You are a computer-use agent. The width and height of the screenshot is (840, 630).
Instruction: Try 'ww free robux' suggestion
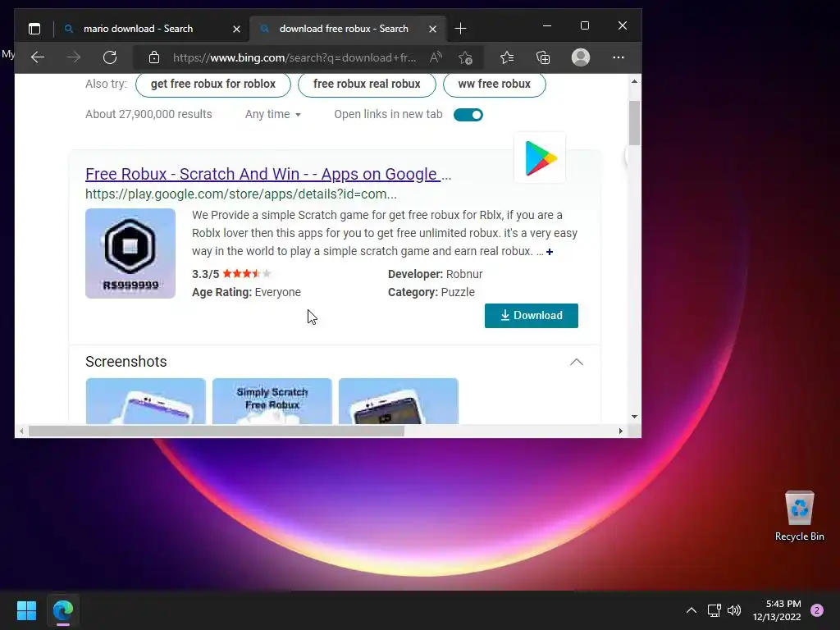pyautogui.click(x=495, y=84)
